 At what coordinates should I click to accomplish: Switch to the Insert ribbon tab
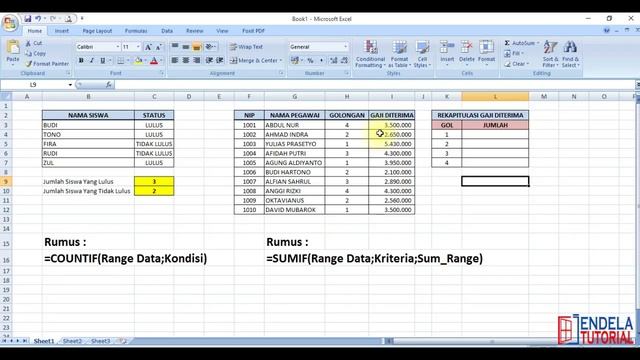pyautogui.click(x=62, y=31)
